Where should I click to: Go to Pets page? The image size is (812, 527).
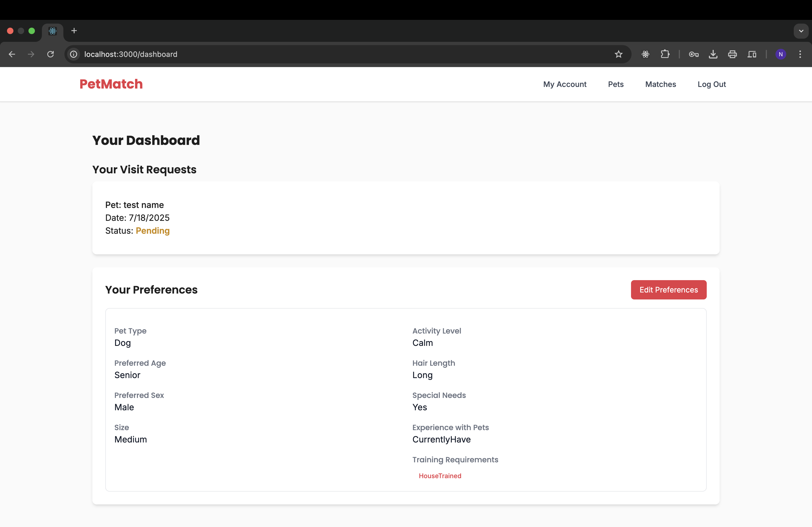pyautogui.click(x=615, y=84)
